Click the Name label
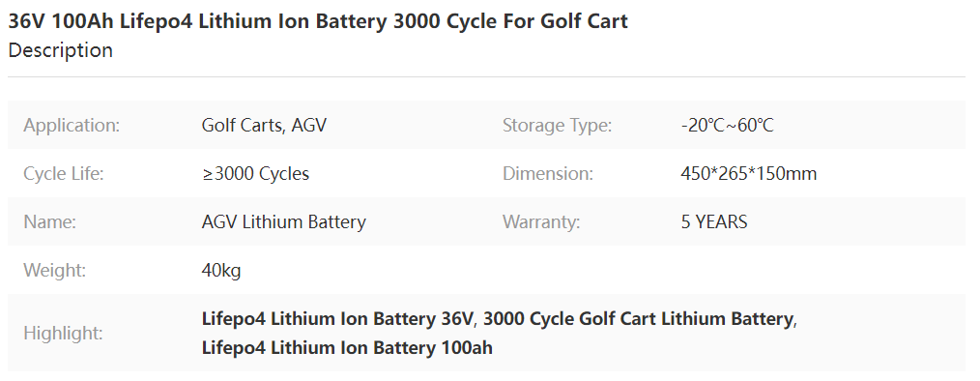 pyautogui.click(x=49, y=222)
